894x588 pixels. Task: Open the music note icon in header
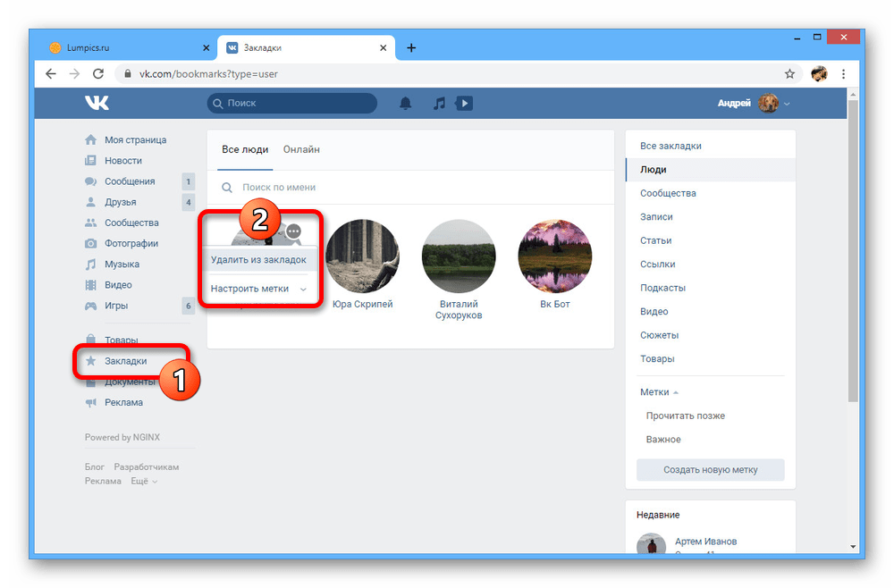pos(439,104)
